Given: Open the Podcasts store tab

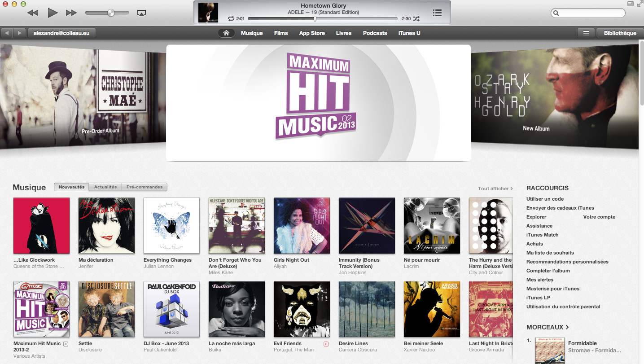Looking at the screenshot, I should pyautogui.click(x=375, y=33).
